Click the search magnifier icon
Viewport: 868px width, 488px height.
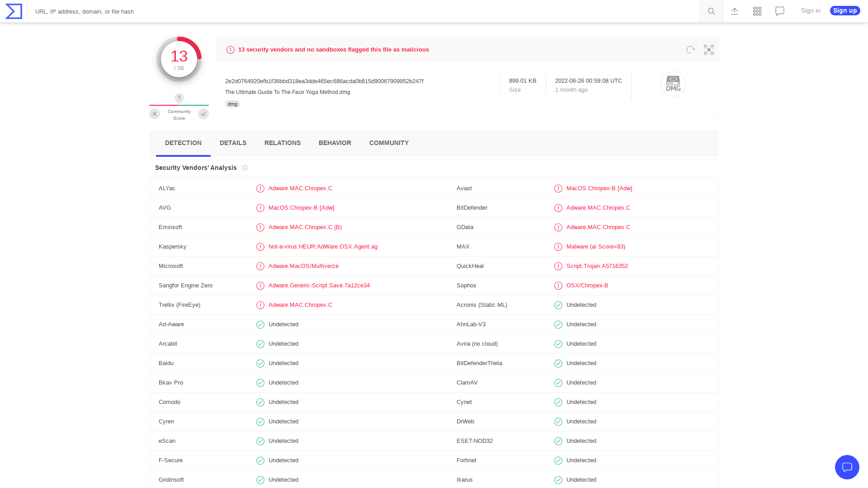711,11
